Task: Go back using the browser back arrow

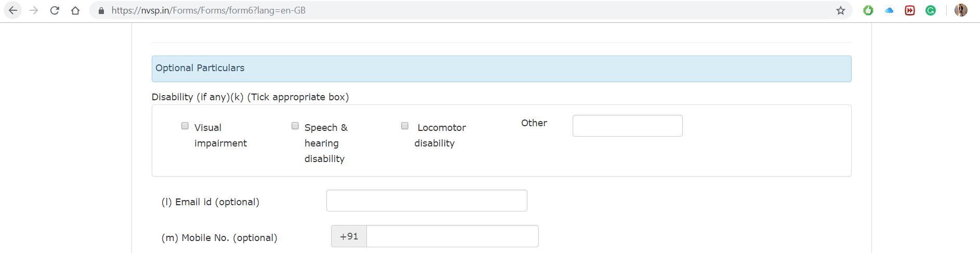Action: [13, 10]
